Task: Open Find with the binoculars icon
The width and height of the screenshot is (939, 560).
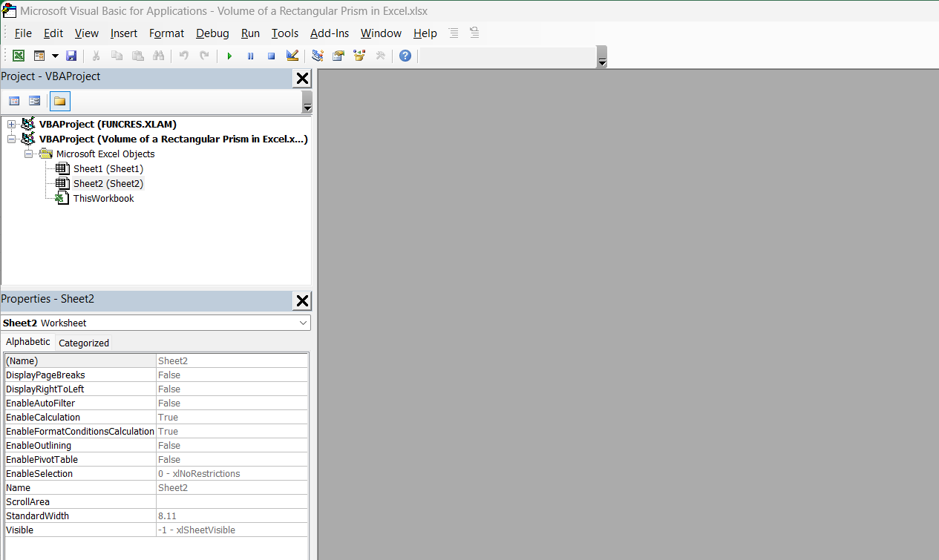Action: [158, 56]
